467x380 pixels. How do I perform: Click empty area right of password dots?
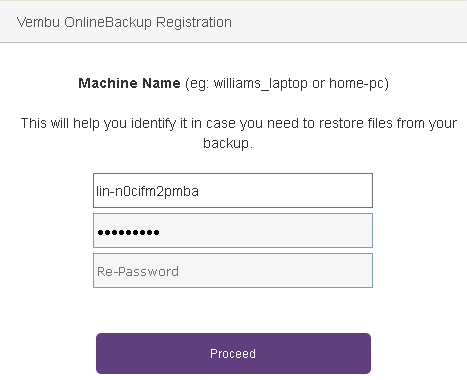pyautogui.click(x=267, y=231)
